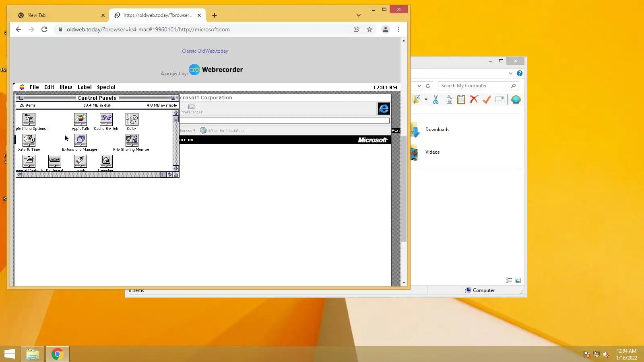The height and width of the screenshot is (362, 644).
Task: Click the Chrome address bar URL
Action: [x=148, y=29]
